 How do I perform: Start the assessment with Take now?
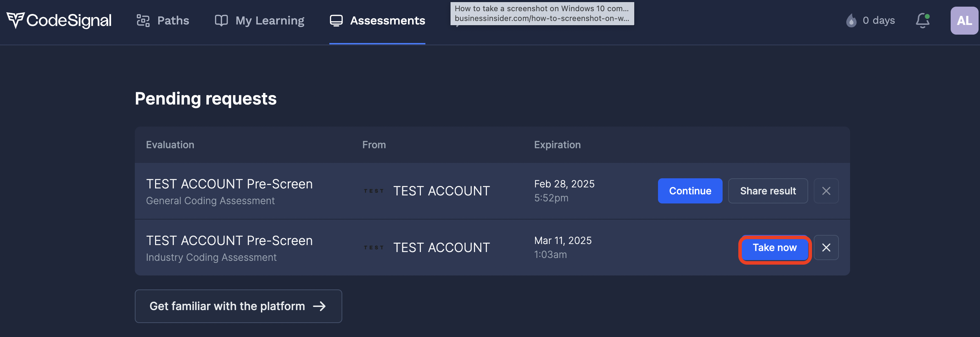pos(775,248)
